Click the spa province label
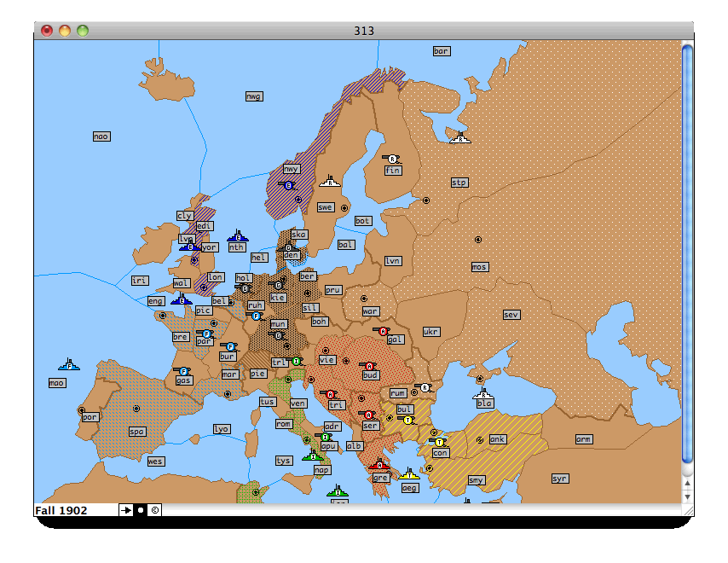The height and width of the screenshot is (563, 728). [x=137, y=432]
